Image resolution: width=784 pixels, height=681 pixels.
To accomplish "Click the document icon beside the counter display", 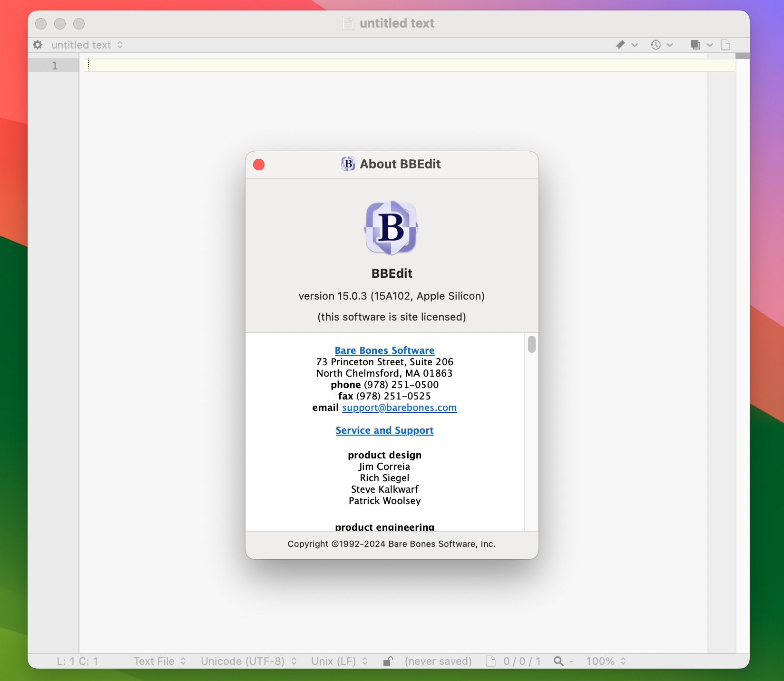I will (490, 661).
